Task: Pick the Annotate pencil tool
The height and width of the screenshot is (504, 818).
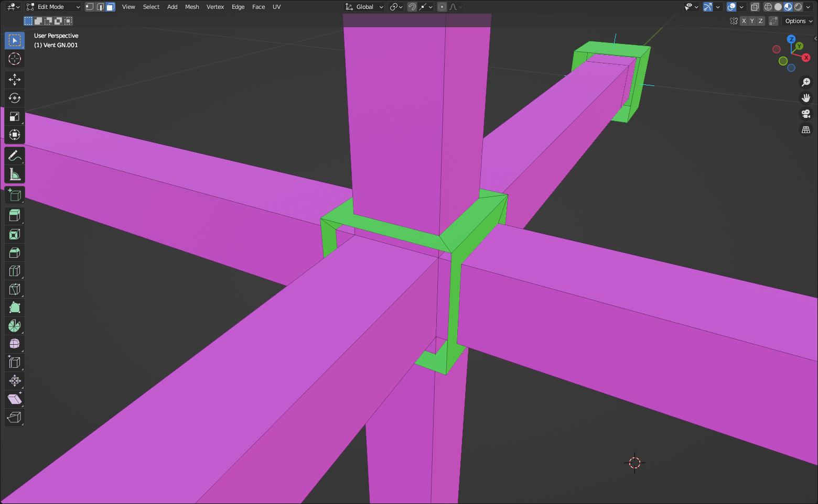Action: [x=15, y=156]
